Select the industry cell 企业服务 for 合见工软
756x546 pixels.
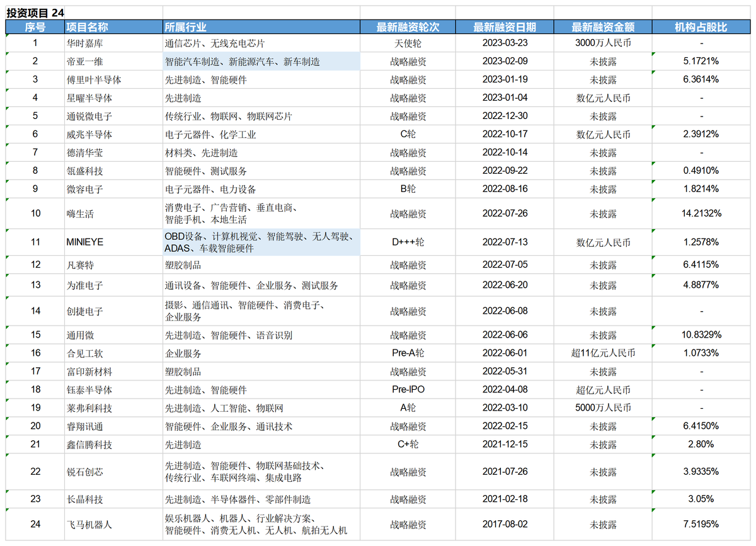[x=261, y=353]
